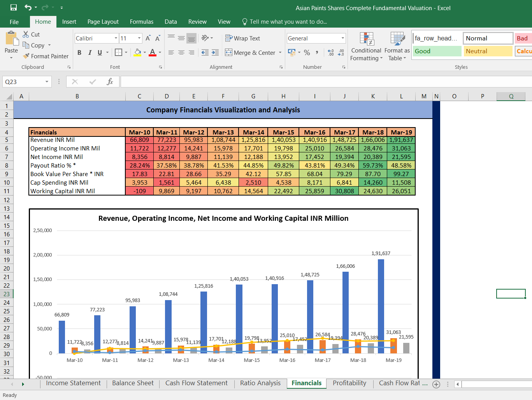Screen dimensions: 532x400
Task: Expand the Paste options arrow
Action: tap(11, 58)
